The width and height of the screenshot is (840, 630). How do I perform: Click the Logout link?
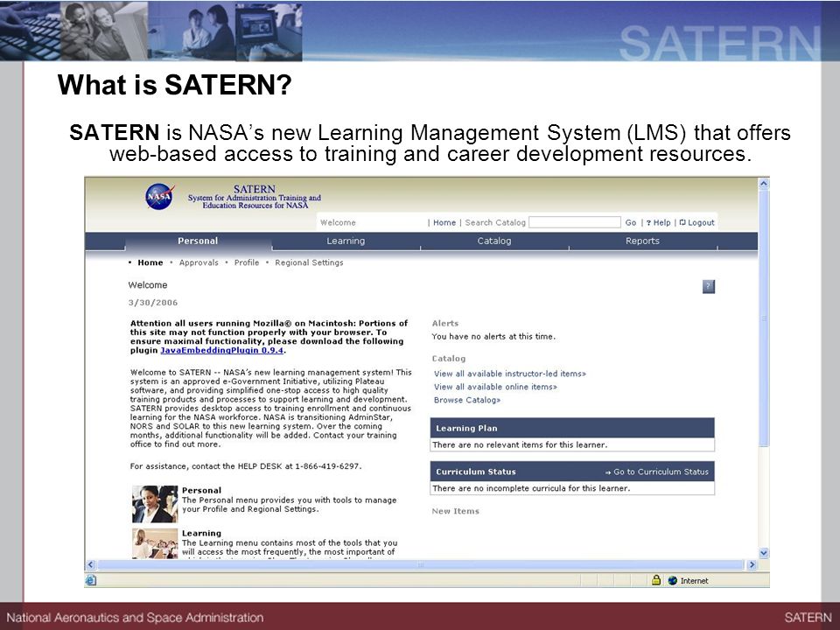click(697, 222)
